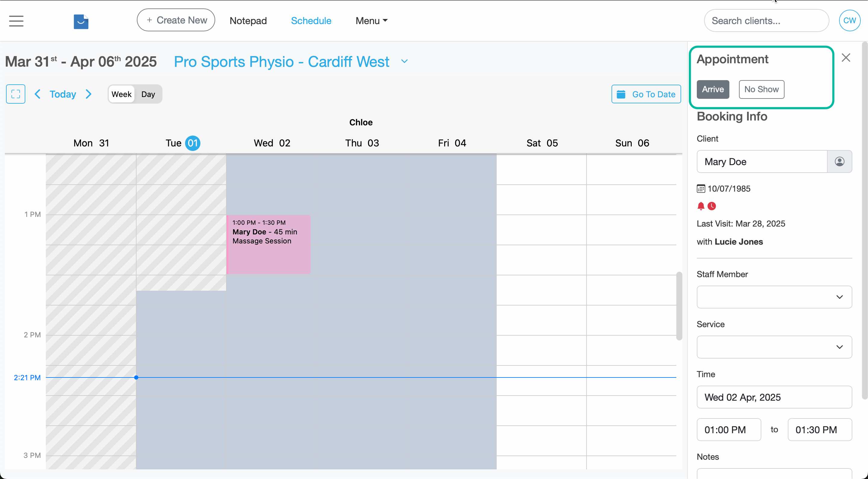The image size is (868, 479).
Task: Click Pro Sports Physio - Cardiff West link
Action: click(281, 62)
